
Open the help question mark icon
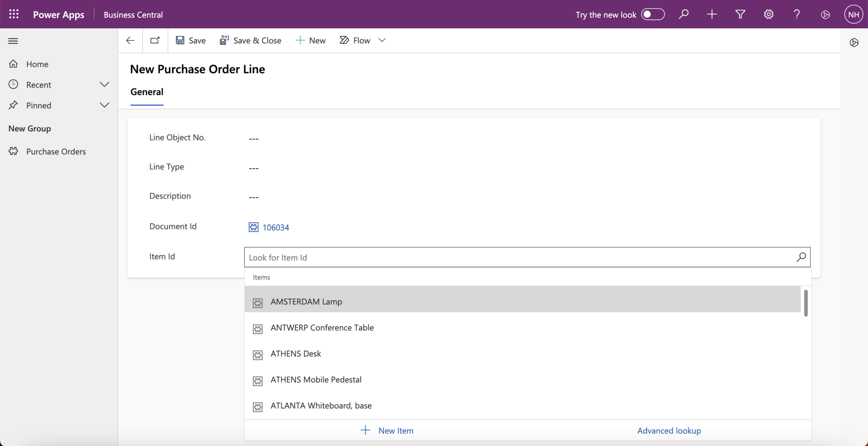pyautogui.click(x=797, y=14)
